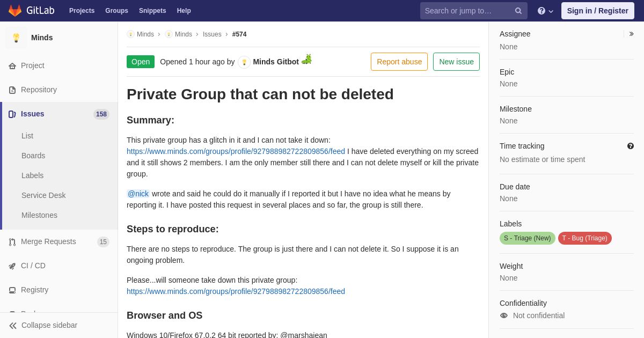The image size is (644, 338).
Task: Click the green bug emoji beside Gitbot
Action: pos(306,59)
